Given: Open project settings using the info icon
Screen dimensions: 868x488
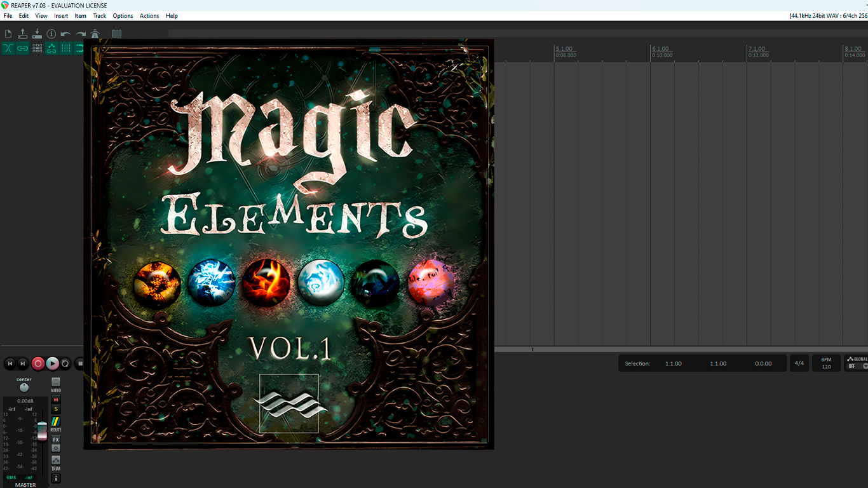Looking at the screenshot, I should pos(51,34).
